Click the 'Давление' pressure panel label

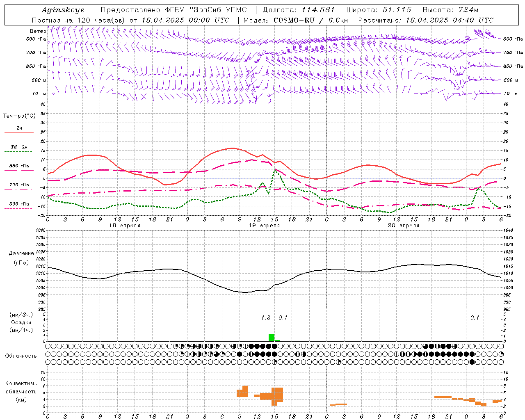pos(21,253)
